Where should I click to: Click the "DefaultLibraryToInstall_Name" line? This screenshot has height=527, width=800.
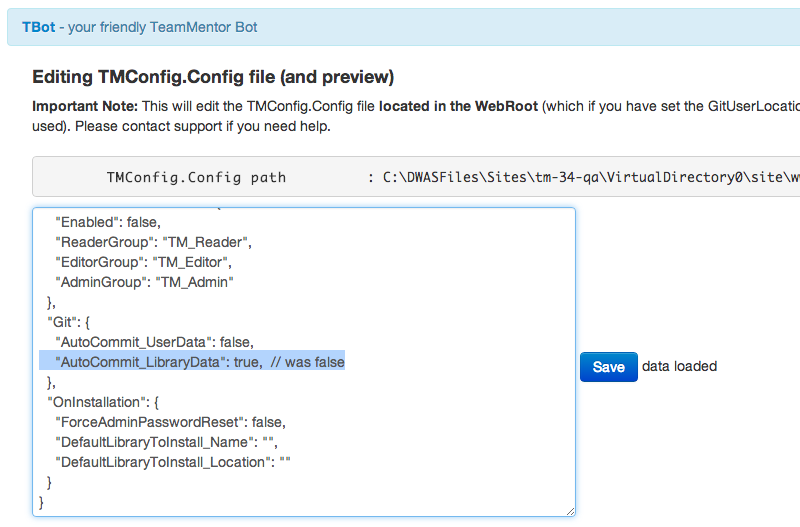point(165,442)
